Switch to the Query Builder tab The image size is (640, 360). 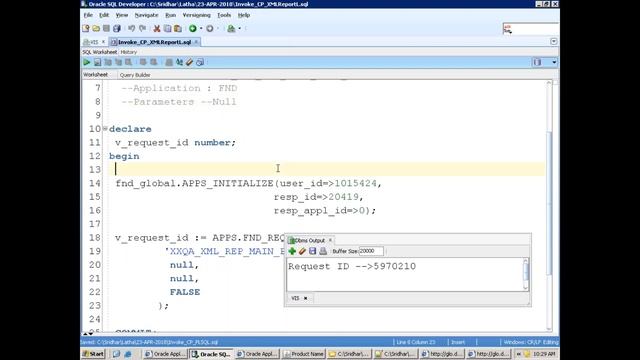135,75
